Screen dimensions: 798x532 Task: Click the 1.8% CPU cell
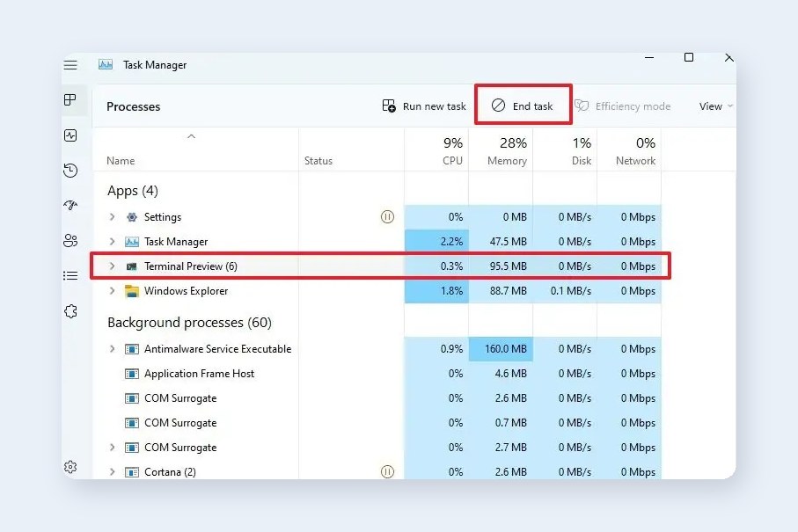pyautogui.click(x=436, y=291)
